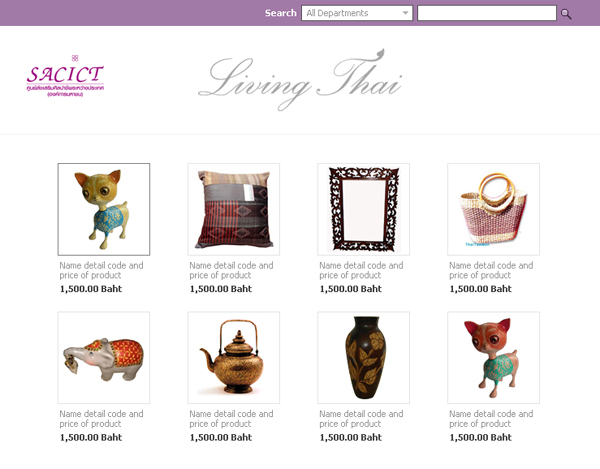This screenshot has width=600, height=469.
Task: Open the All Departments dropdown
Action: (x=357, y=13)
